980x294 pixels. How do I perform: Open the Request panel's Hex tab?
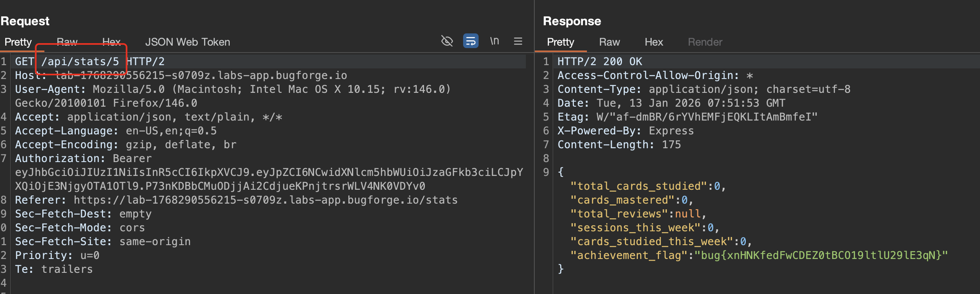click(x=111, y=42)
